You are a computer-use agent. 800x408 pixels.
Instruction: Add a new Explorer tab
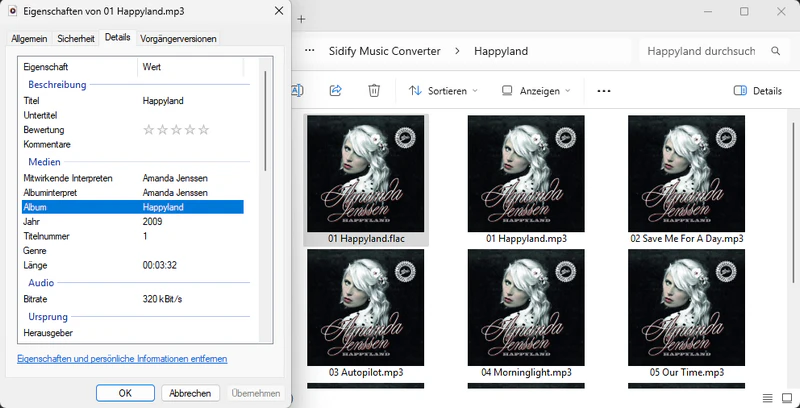coord(301,19)
